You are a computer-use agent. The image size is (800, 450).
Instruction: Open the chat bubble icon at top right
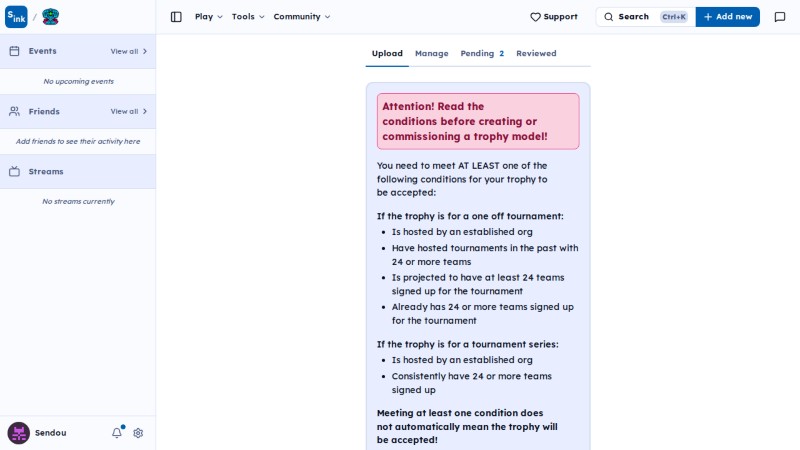[x=780, y=17]
